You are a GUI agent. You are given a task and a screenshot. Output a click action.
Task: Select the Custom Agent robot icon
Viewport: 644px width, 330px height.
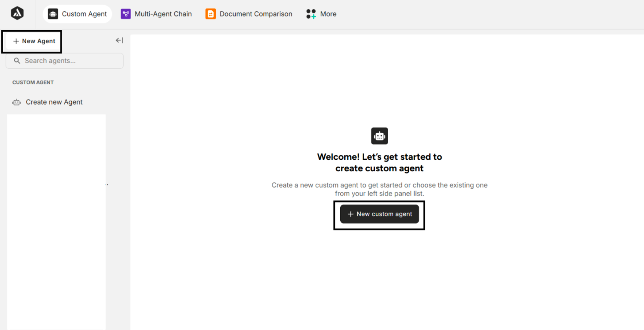click(53, 14)
